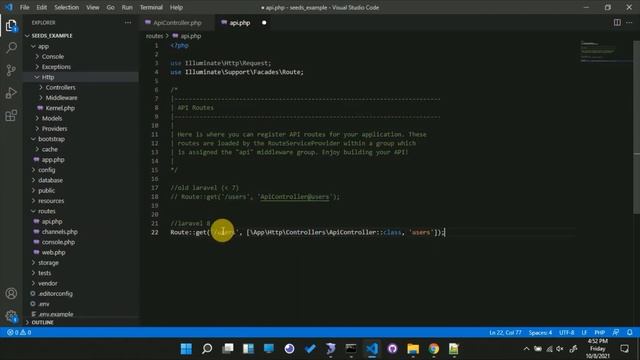
Task: Open GitHub Desktop from taskbar
Action: 392,349
